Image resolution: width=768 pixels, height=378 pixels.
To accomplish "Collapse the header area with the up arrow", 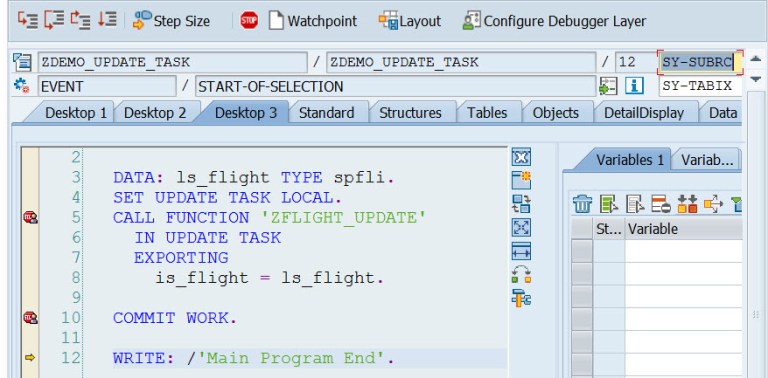I will (x=756, y=58).
